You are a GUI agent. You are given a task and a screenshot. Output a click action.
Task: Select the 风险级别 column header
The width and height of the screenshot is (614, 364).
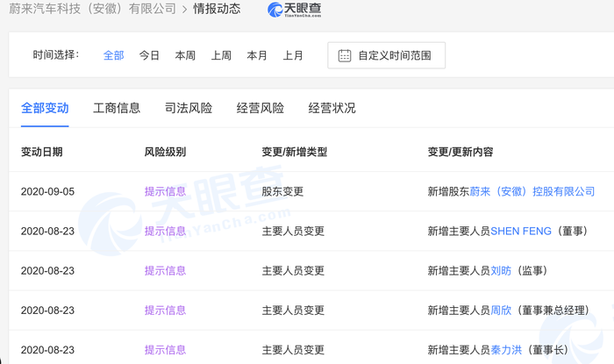pyautogui.click(x=165, y=152)
